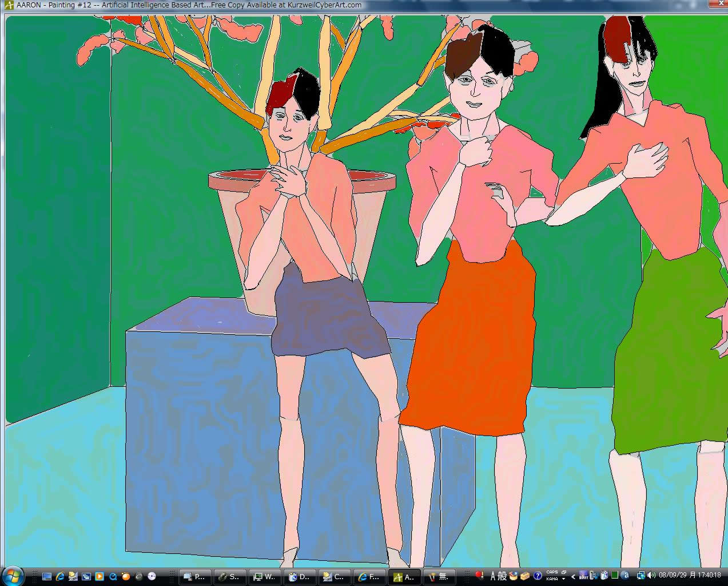Switch to the 'F...' Internet Explorer taskbar button

(x=369, y=577)
